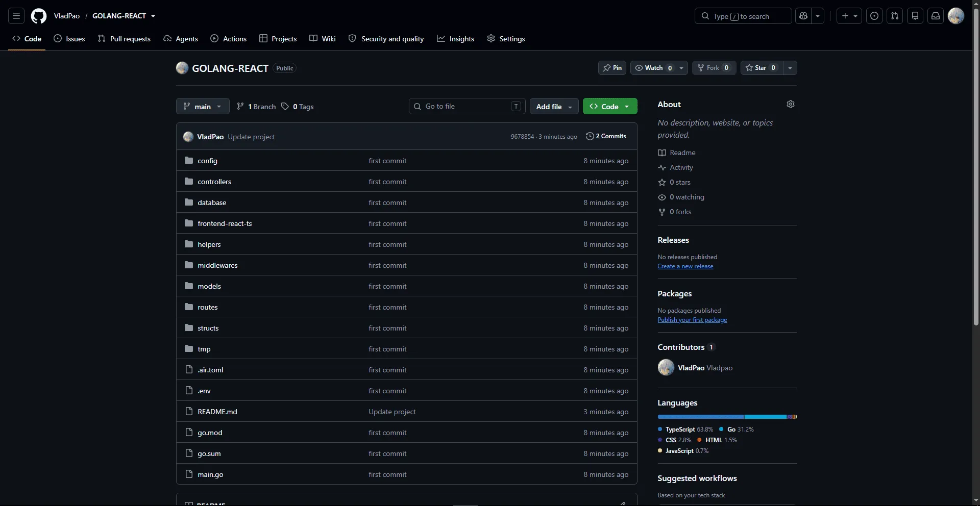Click the Create a new release link
Image resolution: width=980 pixels, height=506 pixels.
[x=685, y=266]
